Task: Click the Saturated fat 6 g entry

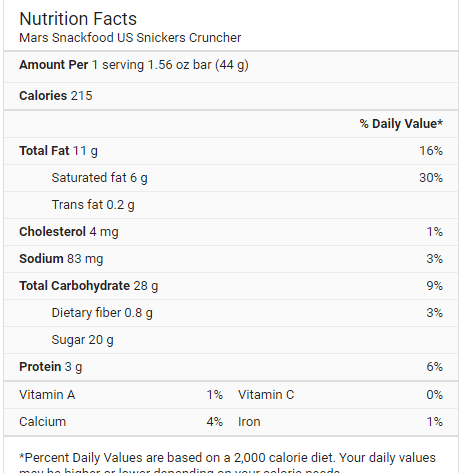Action: pyautogui.click(x=99, y=178)
